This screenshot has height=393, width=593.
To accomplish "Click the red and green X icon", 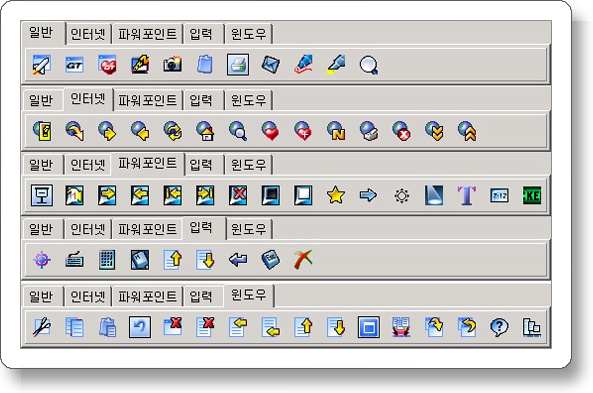I will pos(303,259).
